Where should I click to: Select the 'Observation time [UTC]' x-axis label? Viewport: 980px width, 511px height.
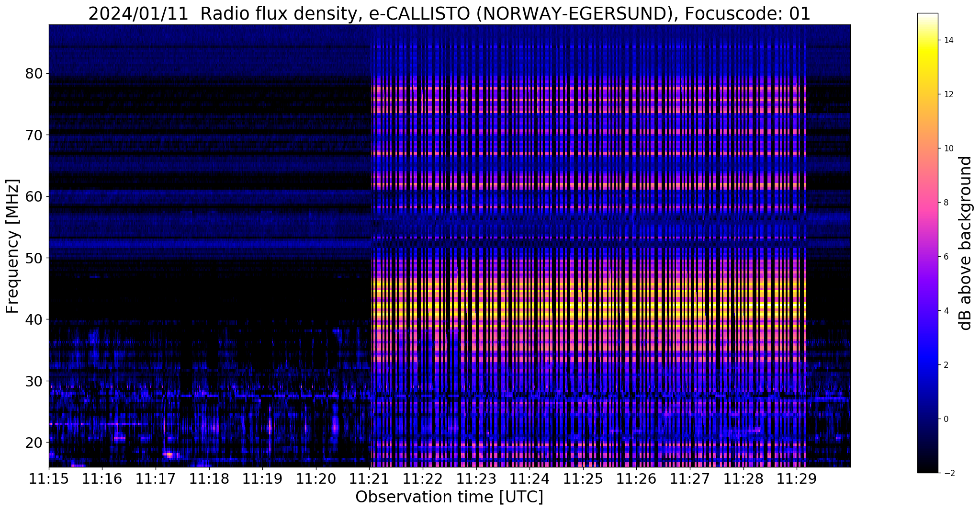click(x=449, y=497)
